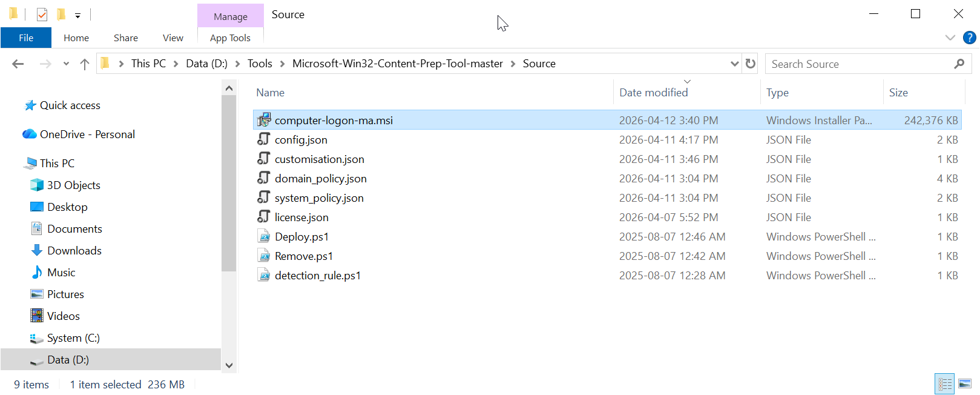Click the search magnifier icon
The width and height of the screenshot is (980, 395).
[x=959, y=64]
